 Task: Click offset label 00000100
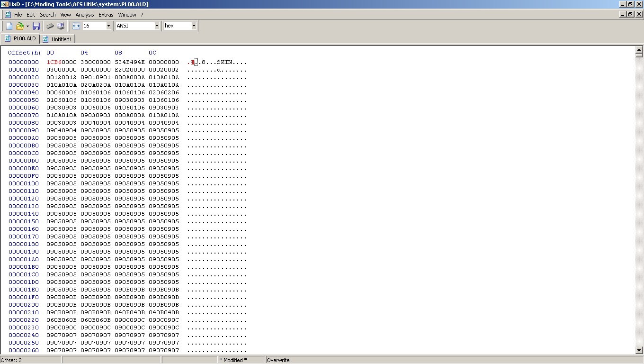coord(24,183)
